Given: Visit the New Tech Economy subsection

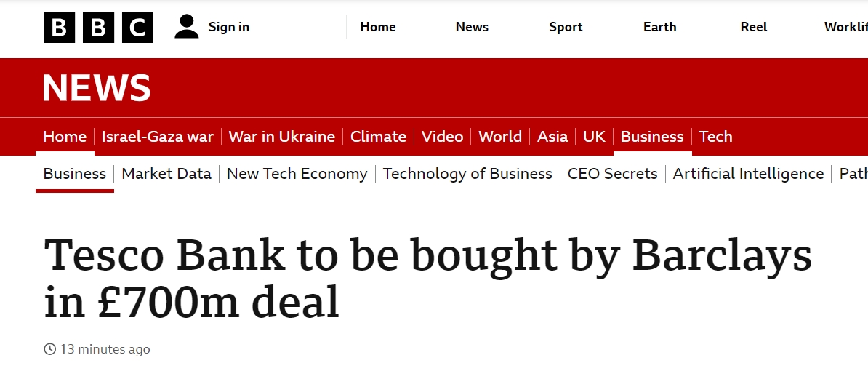Looking at the screenshot, I should tap(297, 174).
